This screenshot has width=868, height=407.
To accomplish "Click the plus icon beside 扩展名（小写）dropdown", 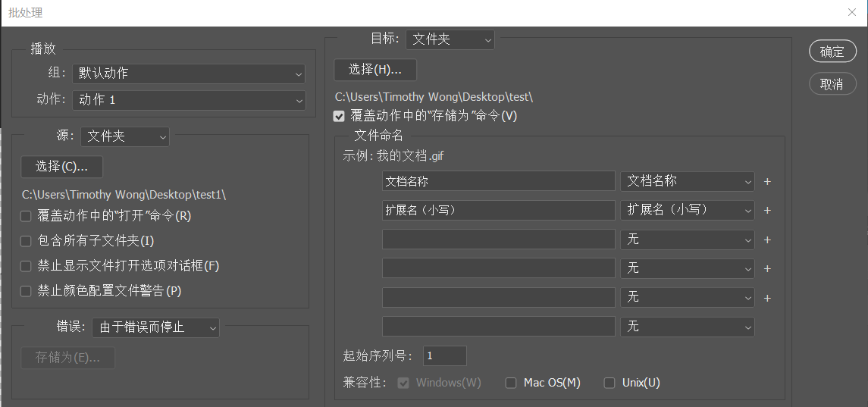I will click(x=767, y=211).
